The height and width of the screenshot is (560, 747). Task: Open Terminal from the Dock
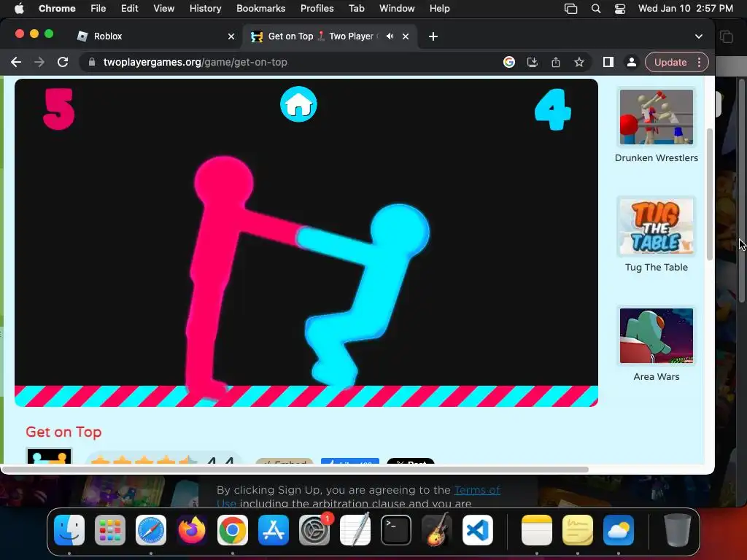(x=396, y=530)
